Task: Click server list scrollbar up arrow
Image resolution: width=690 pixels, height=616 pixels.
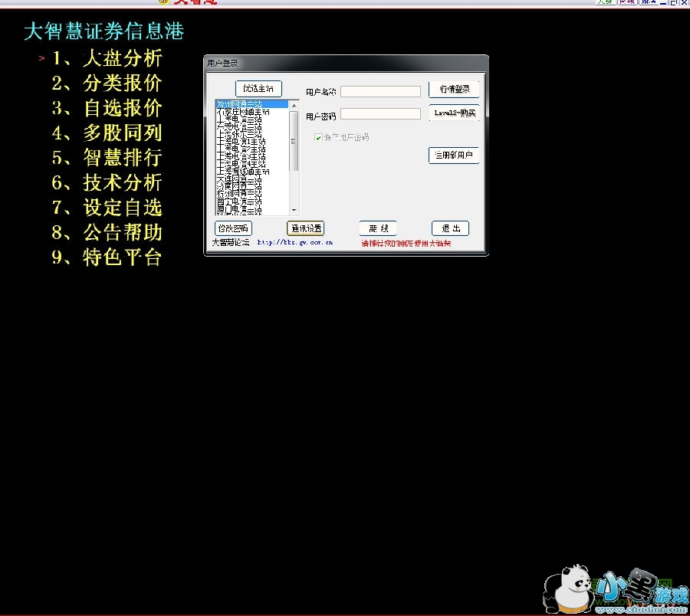Action: (x=294, y=106)
